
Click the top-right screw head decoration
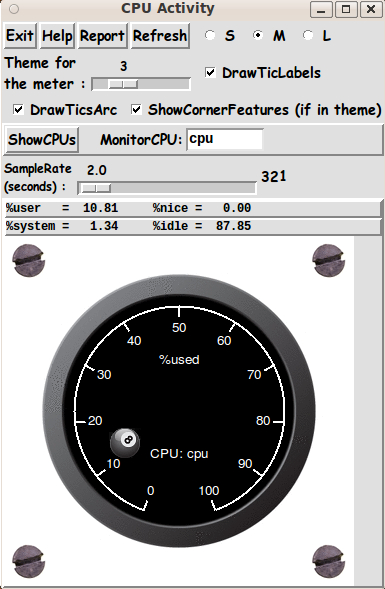[x=329, y=260]
